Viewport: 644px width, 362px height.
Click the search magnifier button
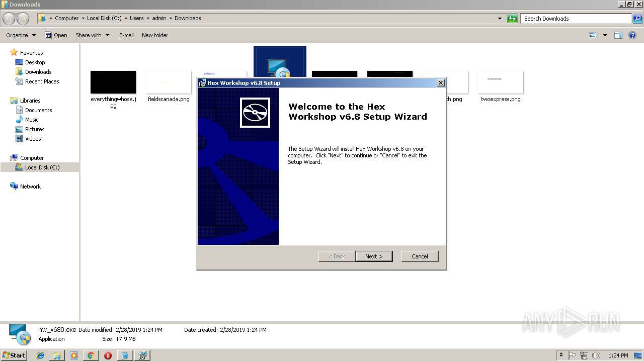637,19
